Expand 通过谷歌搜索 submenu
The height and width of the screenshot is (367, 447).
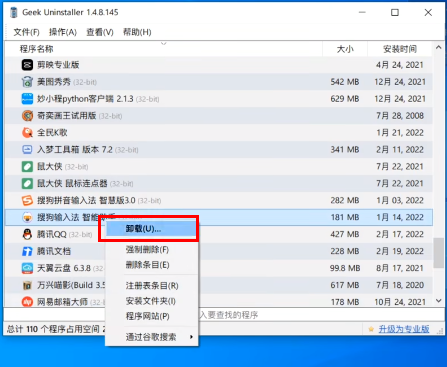click(x=152, y=337)
